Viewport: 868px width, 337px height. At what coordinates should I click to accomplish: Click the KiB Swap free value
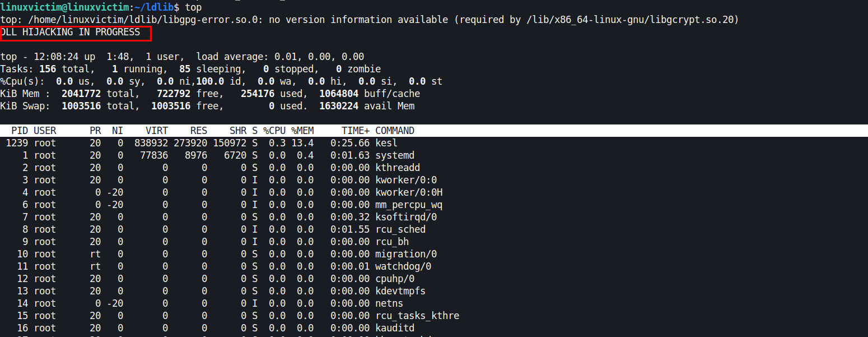170,105
